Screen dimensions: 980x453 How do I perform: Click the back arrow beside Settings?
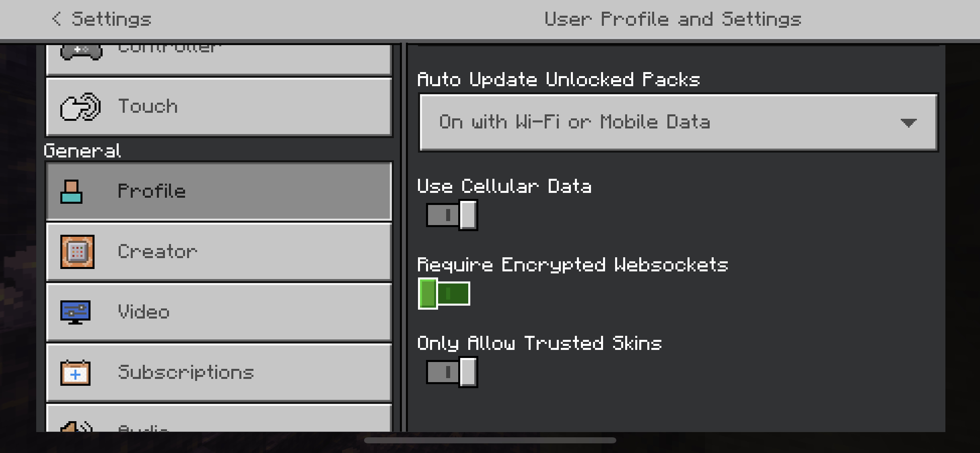[x=57, y=19]
